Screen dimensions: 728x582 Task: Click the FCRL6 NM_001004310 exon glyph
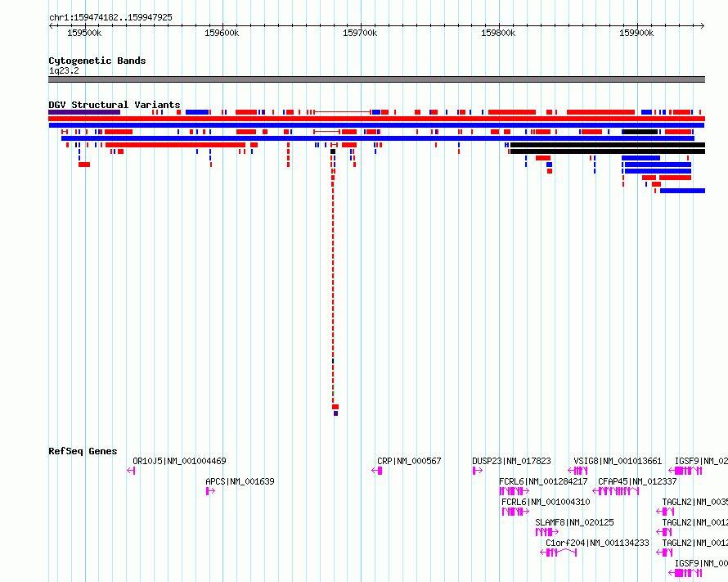click(x=515, y=512)
